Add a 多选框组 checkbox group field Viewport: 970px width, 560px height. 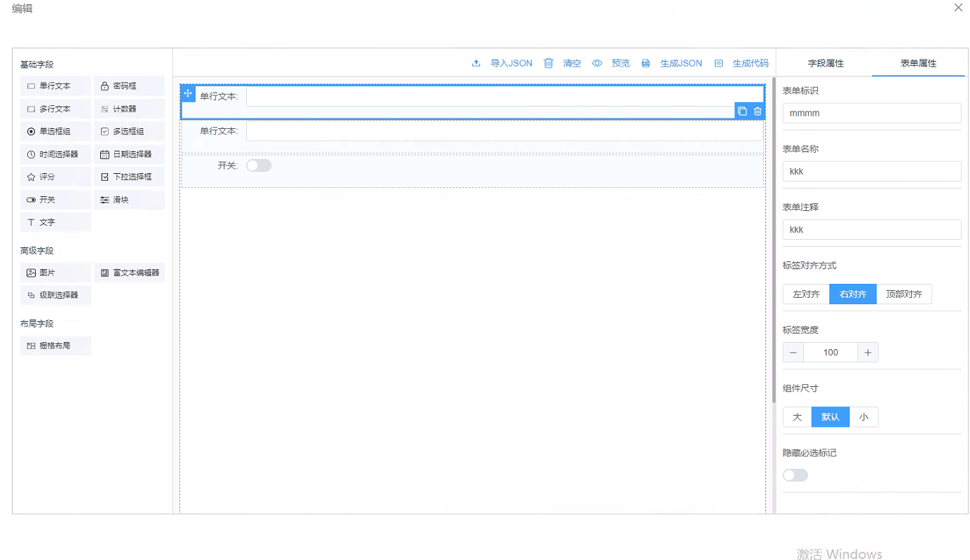129,132
